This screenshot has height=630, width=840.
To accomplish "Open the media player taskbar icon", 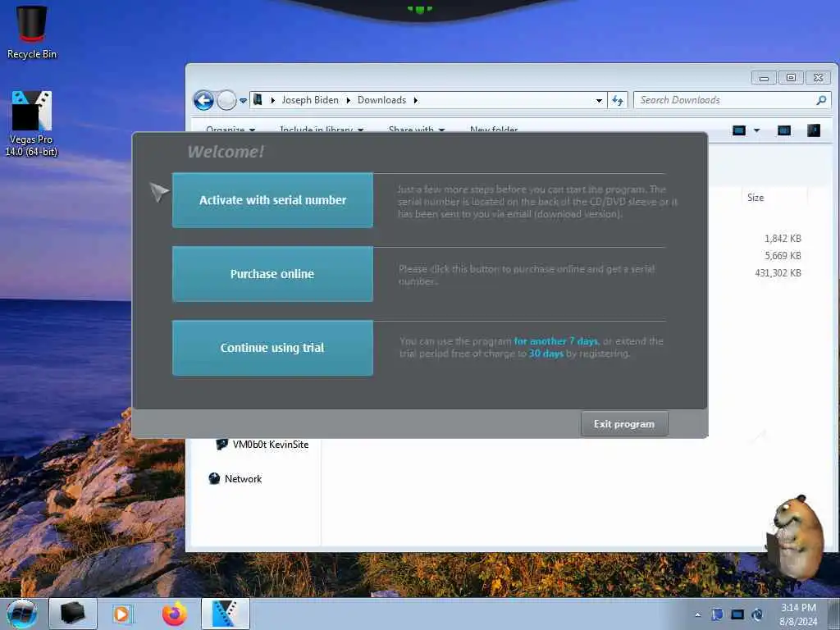I will coord(123,614).
